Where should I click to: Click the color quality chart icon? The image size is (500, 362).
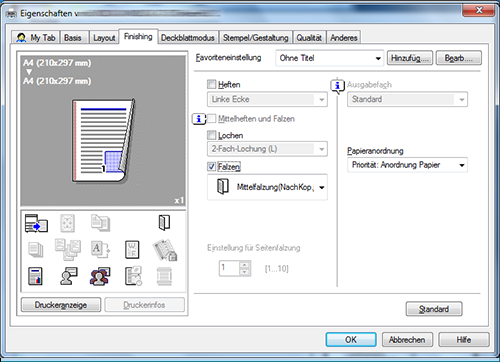(35, 276)
